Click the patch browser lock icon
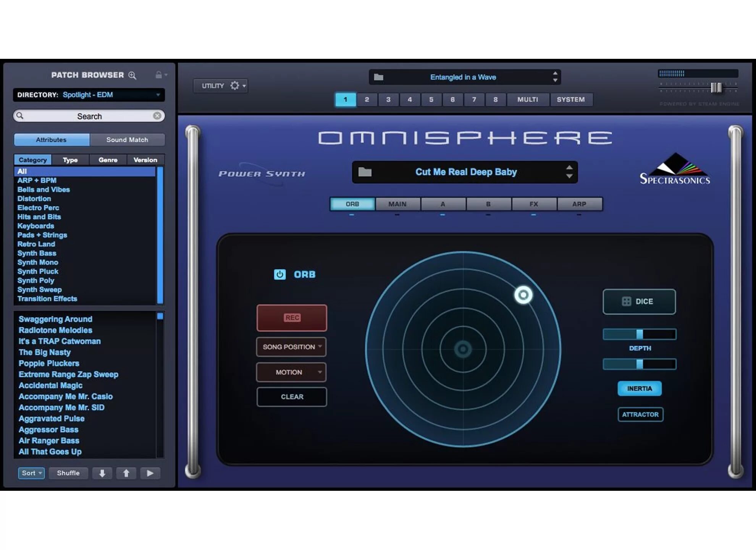The height and width of the screenshot is (550, 756). pos(159,75)
